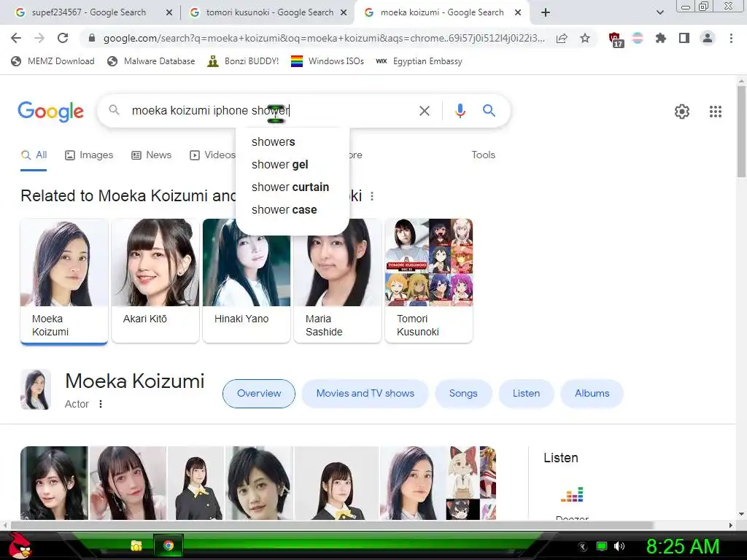Open the MEMZ Download bookmark
This screenshot has height=560, width=747.
[53, 61]
